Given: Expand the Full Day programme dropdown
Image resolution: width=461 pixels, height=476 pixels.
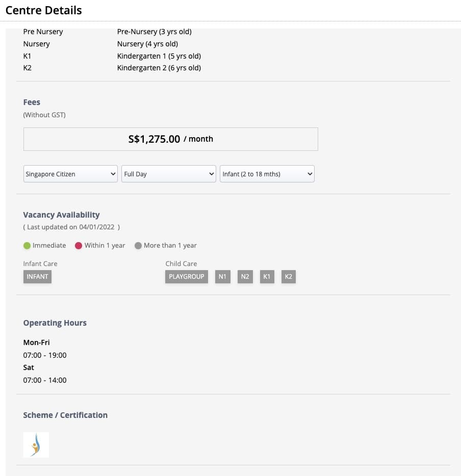Looking at the screenshot, I should coord(169,174).
